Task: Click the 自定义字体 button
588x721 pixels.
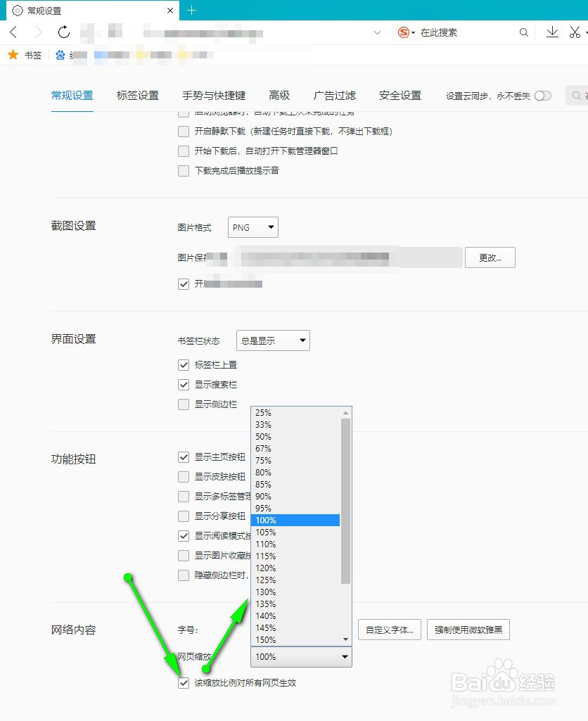Action: point(389,630)
